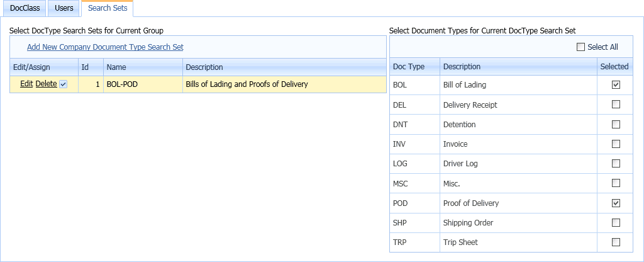Click the SHP doc type cell
This screenshot has width=644, height=262.
pos(414,223)
